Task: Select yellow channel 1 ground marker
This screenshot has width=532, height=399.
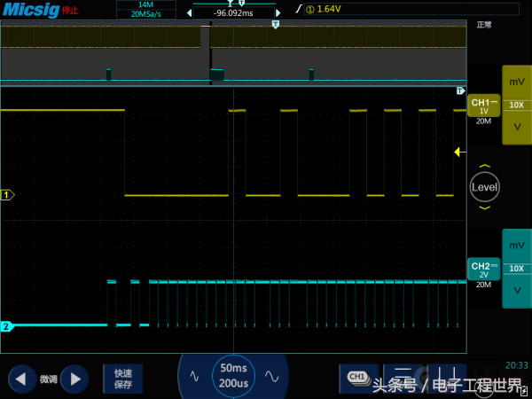Action: pos(7,195)
